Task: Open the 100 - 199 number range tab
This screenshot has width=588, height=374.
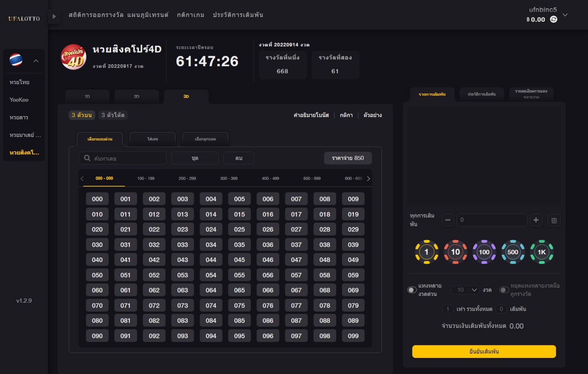Action: click(x=146, y=179)
